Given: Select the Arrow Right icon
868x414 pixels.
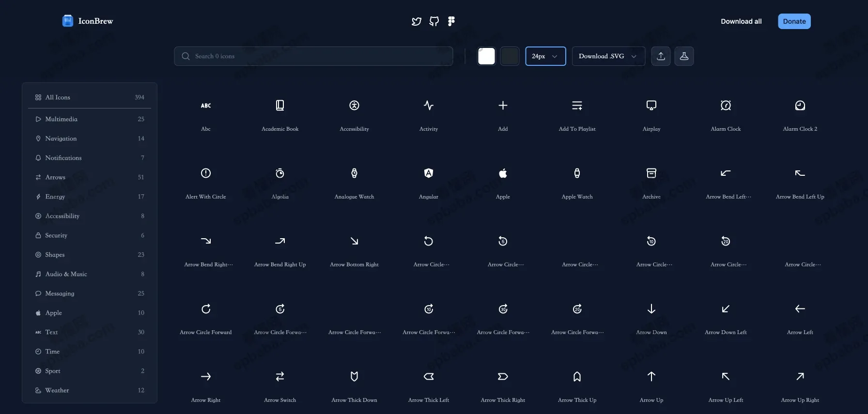Looking at the screenshot, I should click(206, 377).
